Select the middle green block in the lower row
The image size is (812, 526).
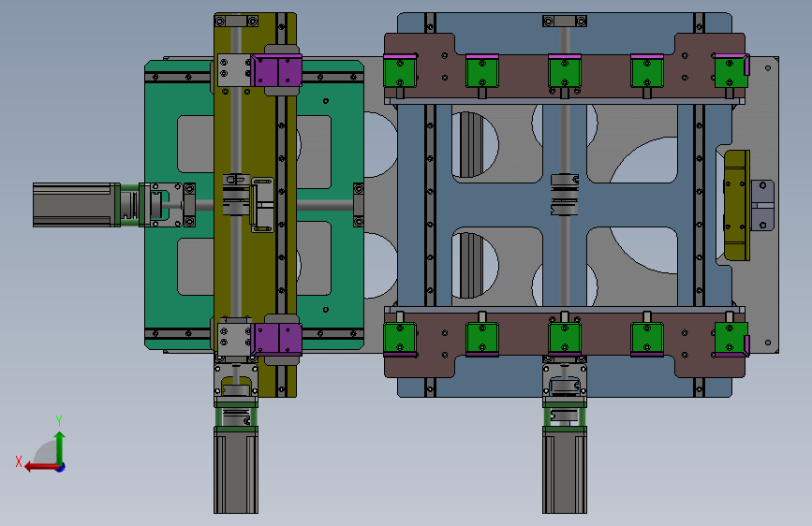click(x=565, y=339)
